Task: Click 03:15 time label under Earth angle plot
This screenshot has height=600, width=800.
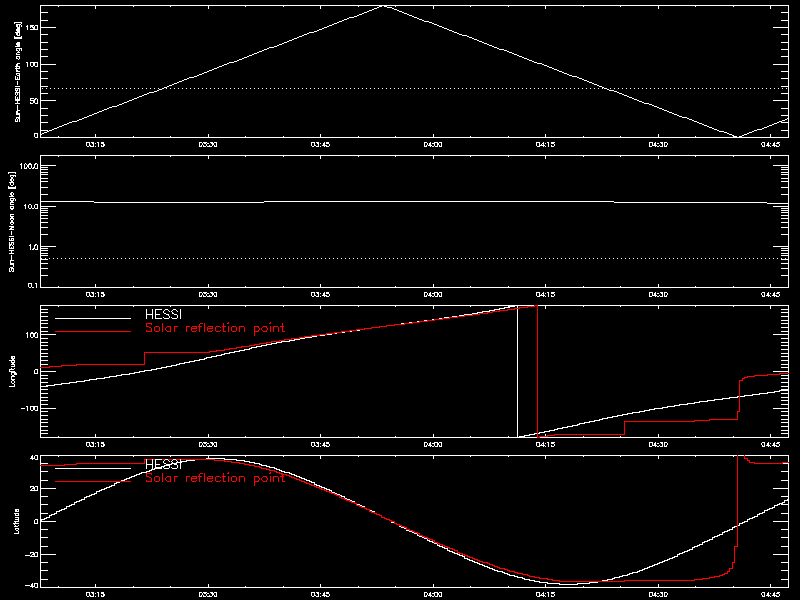Action: coord(95,145)
